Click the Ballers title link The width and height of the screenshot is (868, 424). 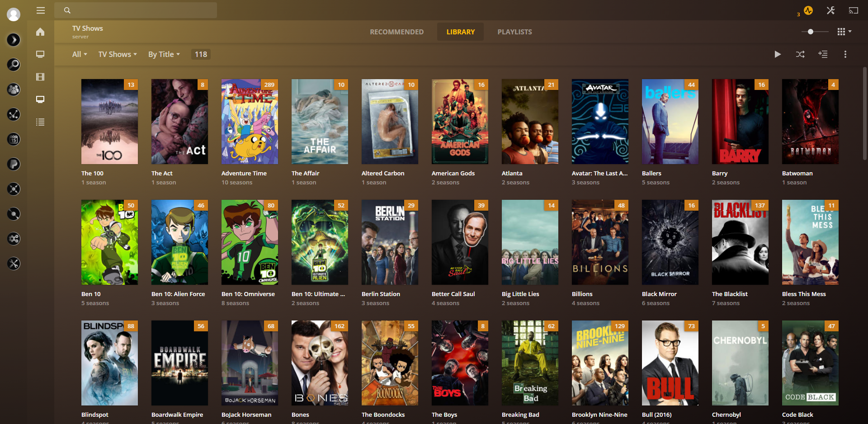pos(651,173)
